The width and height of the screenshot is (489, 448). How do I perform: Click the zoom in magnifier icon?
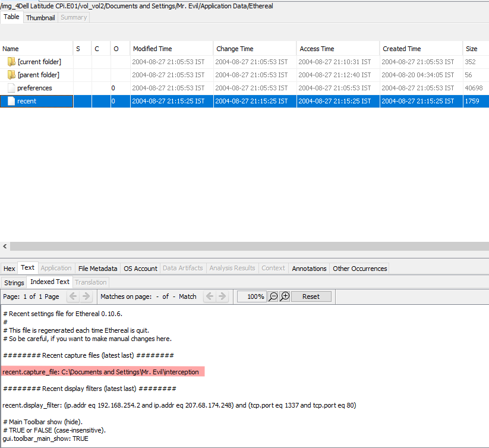point(284,296)
